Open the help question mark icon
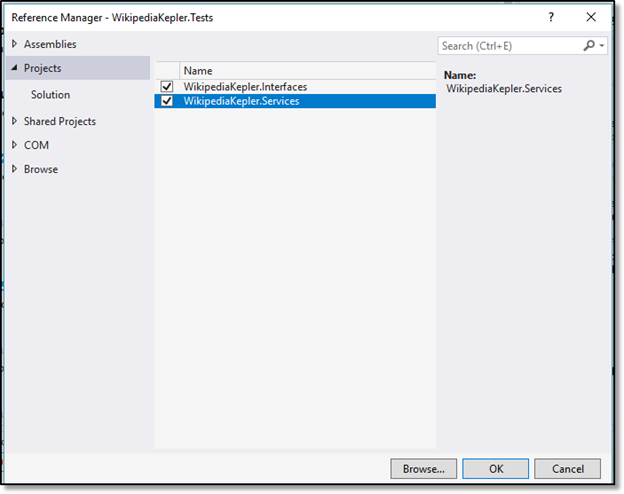 tap(551, 17)
